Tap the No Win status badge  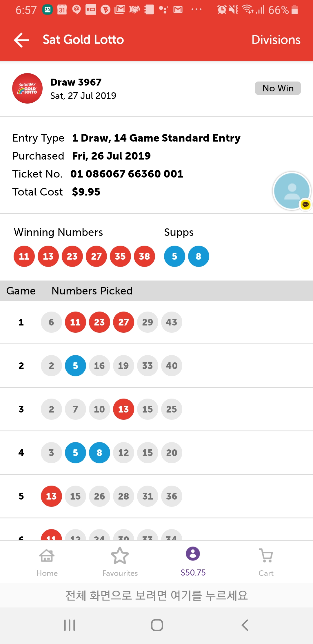point(278,88)
